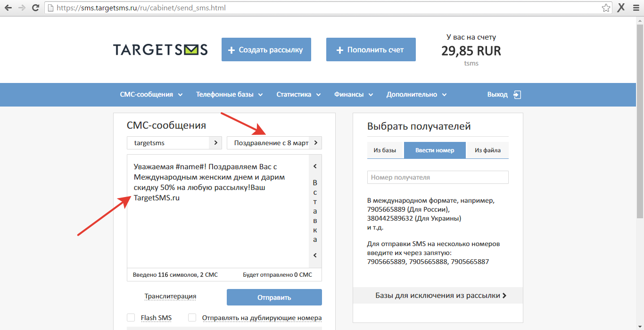The height and width of the screenshot is (330, 644).
Task: Send the message with the Отправить button
Action: 274,297
